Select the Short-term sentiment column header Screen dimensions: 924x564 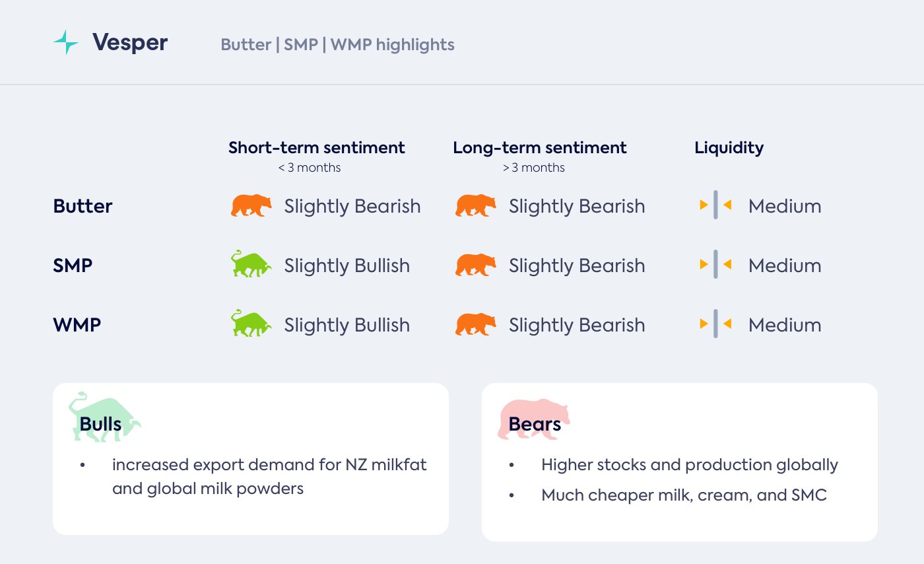coord(317,148)
